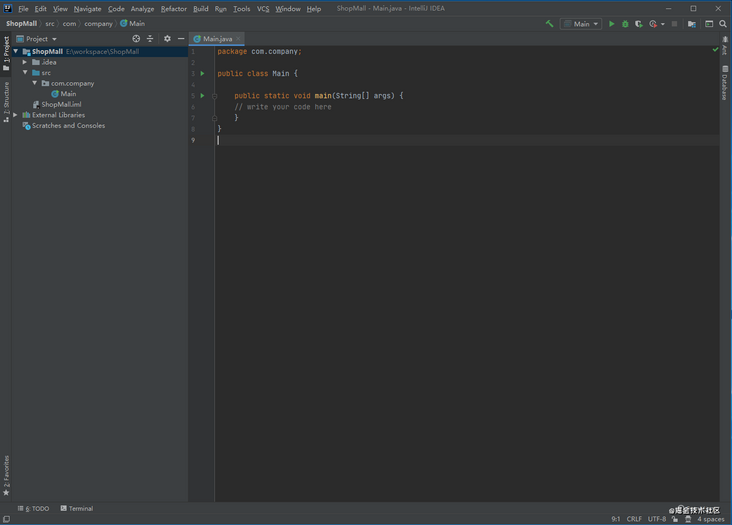Viewport: 732px width, 525px height.
Task: Start debugging with the Debug bug icon
Action: tap(625, 24)
